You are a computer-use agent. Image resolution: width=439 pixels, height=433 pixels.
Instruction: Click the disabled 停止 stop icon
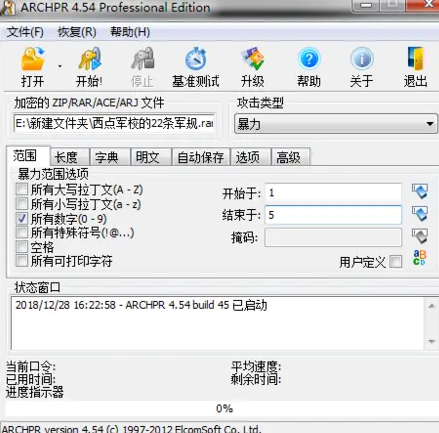pos(142,59)
